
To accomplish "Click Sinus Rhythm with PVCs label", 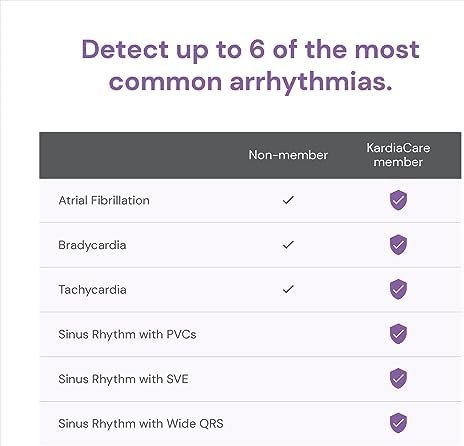I will (127, 334).
